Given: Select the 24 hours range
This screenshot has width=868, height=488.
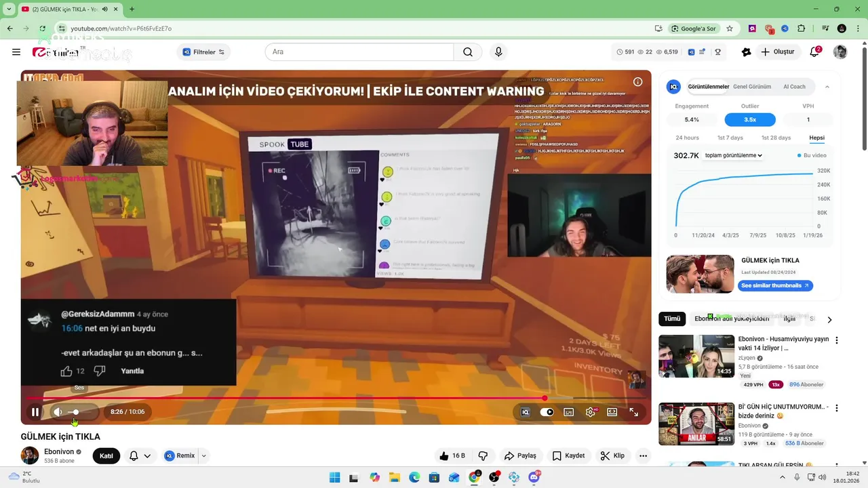Looking at the screenshot, I should click(687, 138).
